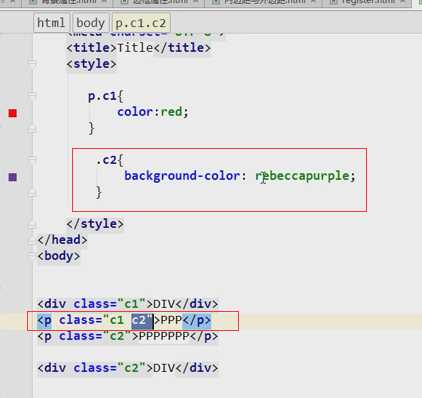Click the .c2 selector text

click(x=106, y=160)
